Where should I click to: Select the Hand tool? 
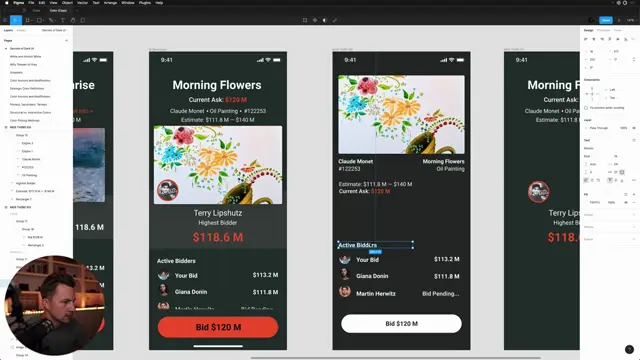(73, 20)
